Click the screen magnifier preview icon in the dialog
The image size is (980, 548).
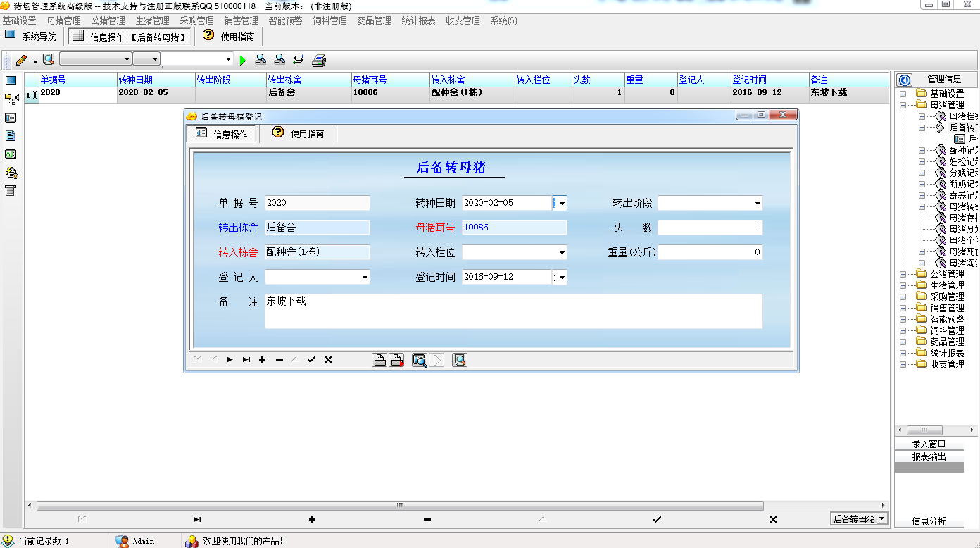click(x=420, y=360)
